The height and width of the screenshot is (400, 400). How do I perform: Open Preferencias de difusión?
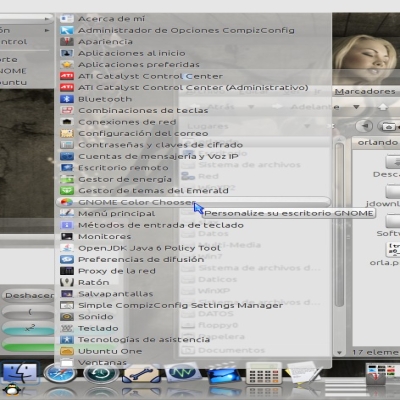point(193,259)
